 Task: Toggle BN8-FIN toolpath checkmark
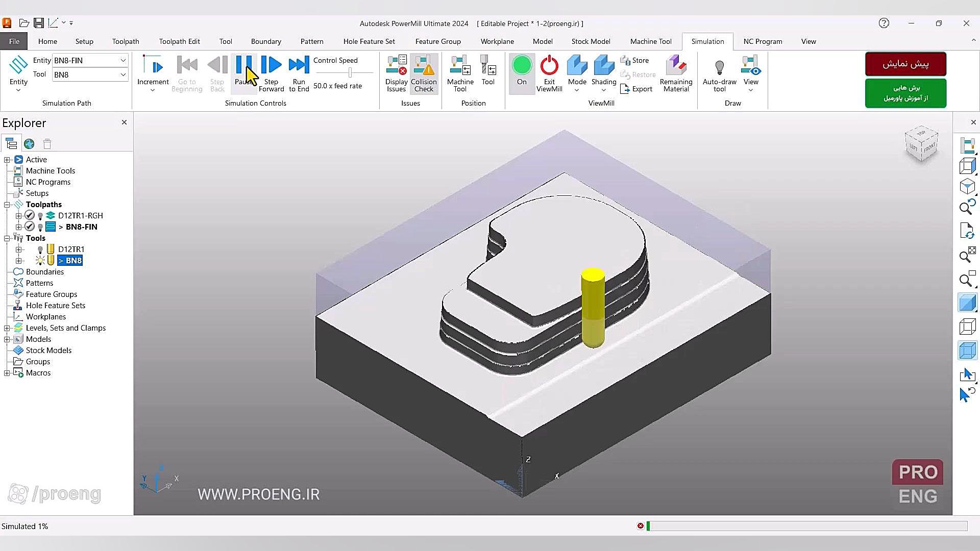[30, 227]
